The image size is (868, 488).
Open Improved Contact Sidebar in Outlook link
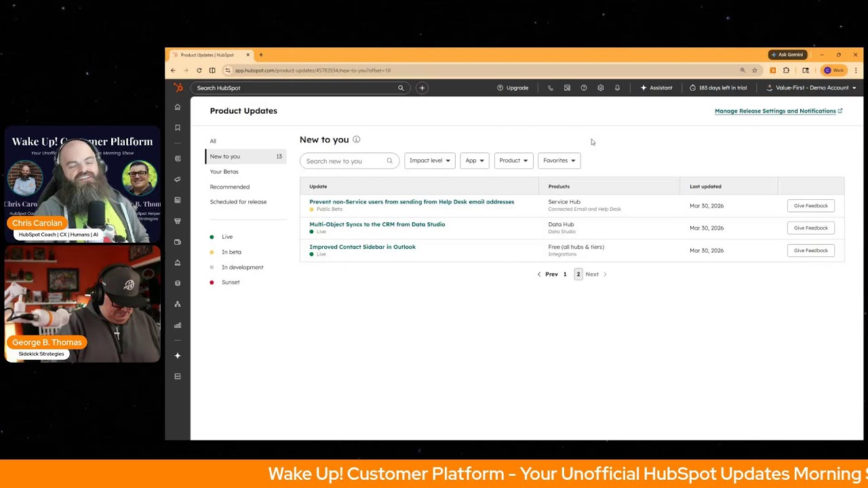tap(362, 247)
